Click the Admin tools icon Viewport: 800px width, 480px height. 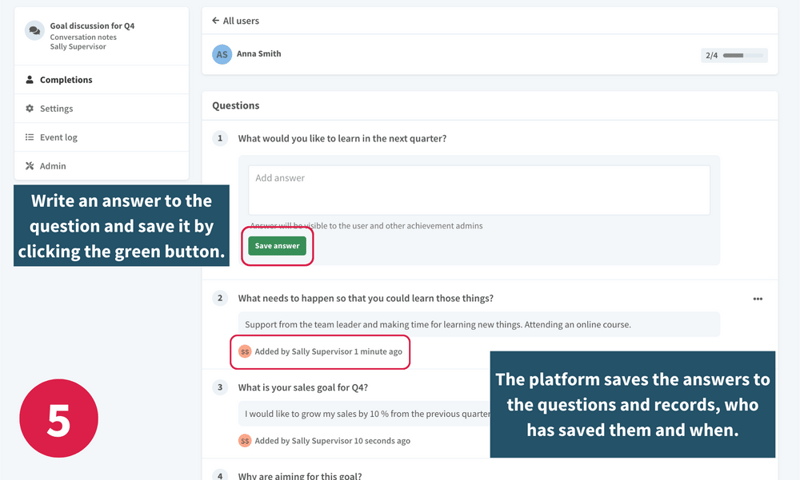coord(30,166)
